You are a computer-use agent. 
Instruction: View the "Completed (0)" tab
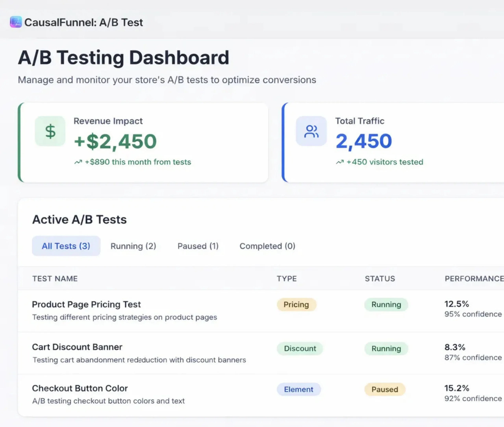coord(267,246)
